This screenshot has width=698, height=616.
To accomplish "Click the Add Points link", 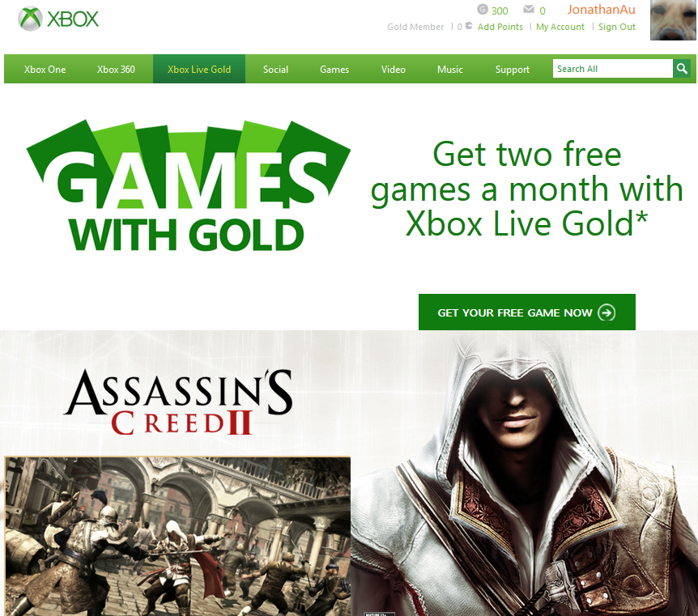I will pyautogui.click(x=500, y=27).
